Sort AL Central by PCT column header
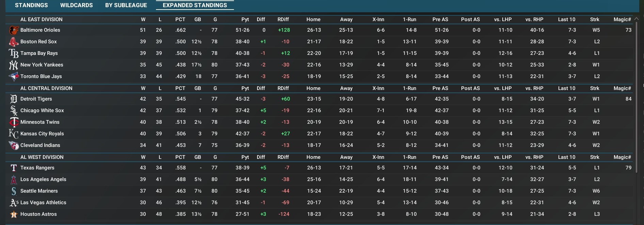644x225 pixels. coord(180,88)
